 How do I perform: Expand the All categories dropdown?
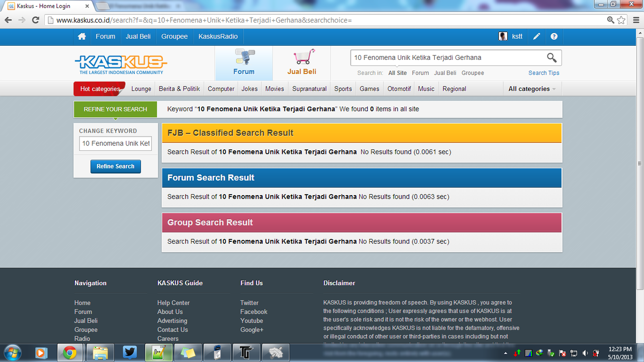pyautogui.click(x=532, y=89)
